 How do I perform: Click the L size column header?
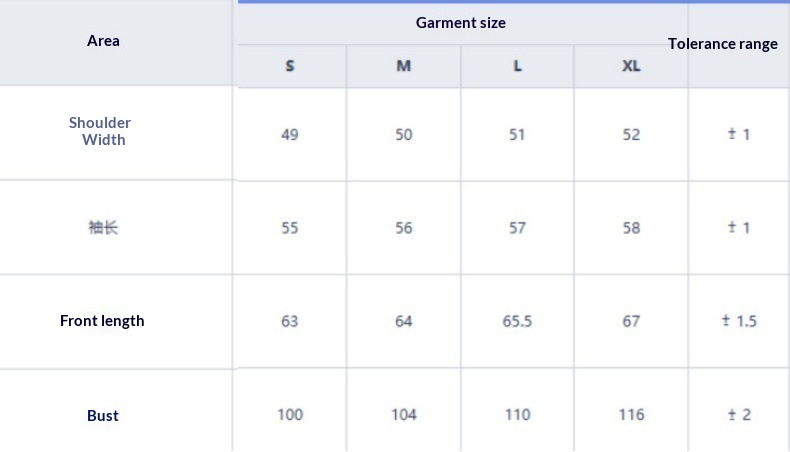tap(517, 66)
